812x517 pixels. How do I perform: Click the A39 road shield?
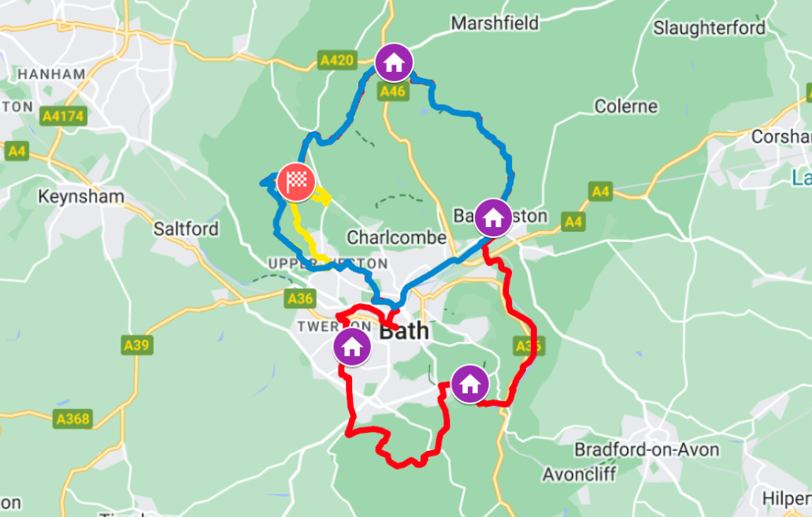tap(137, 345)
